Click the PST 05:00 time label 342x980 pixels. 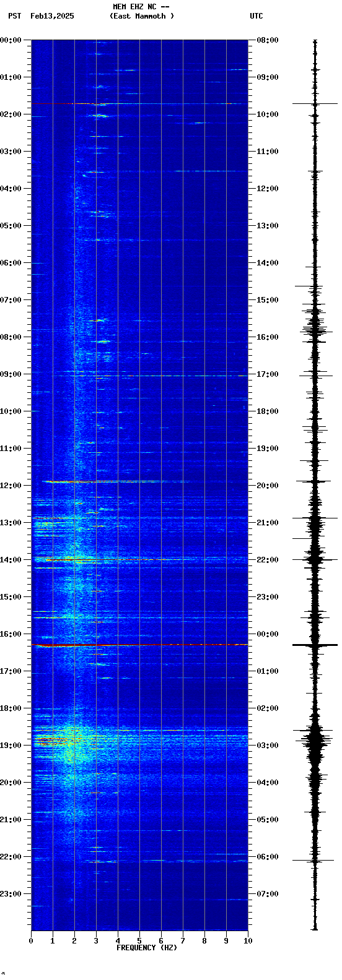pos(11,226)
